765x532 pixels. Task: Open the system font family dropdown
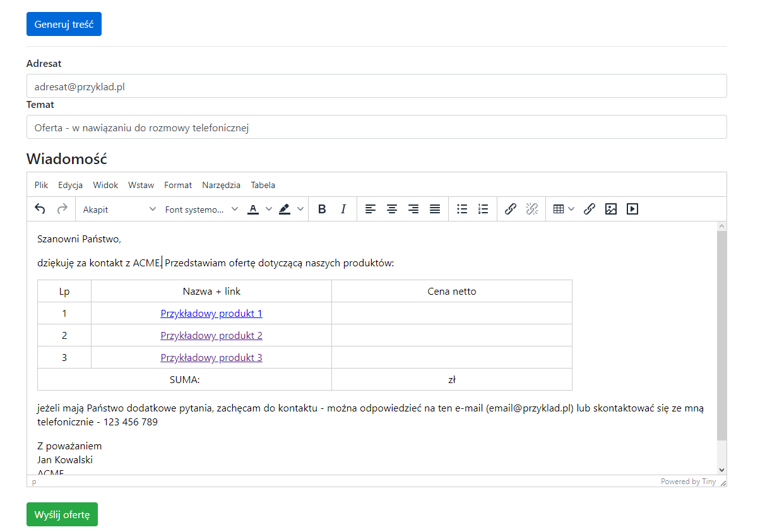pos(201,209)
